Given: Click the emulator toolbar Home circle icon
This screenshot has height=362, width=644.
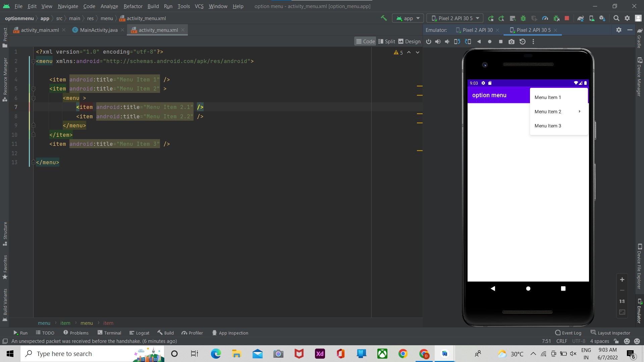Looking at the screenshot, I should click(490, 42).
